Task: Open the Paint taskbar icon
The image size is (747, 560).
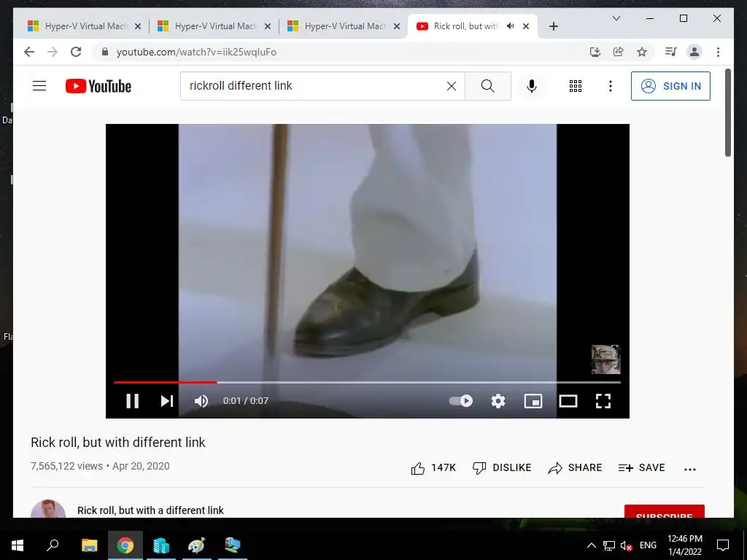Action: (x=196, y=545)
